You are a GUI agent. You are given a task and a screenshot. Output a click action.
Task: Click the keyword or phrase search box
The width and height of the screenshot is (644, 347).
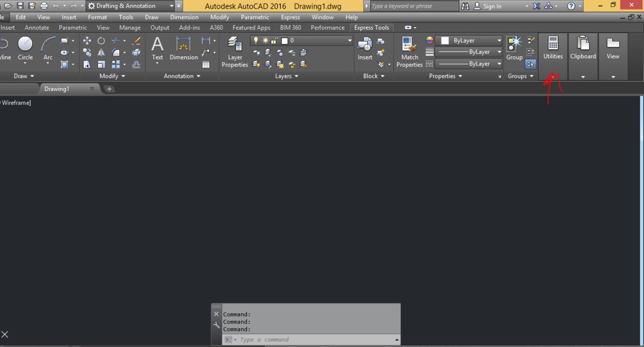coord(415,6)
